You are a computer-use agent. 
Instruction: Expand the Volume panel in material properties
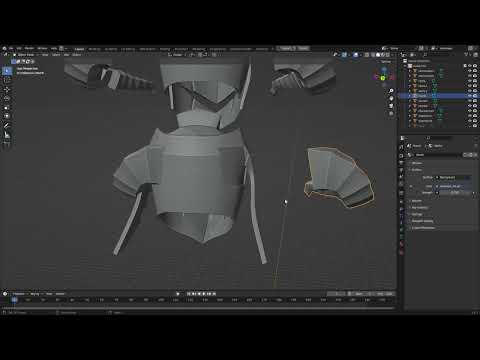[417, 201]
